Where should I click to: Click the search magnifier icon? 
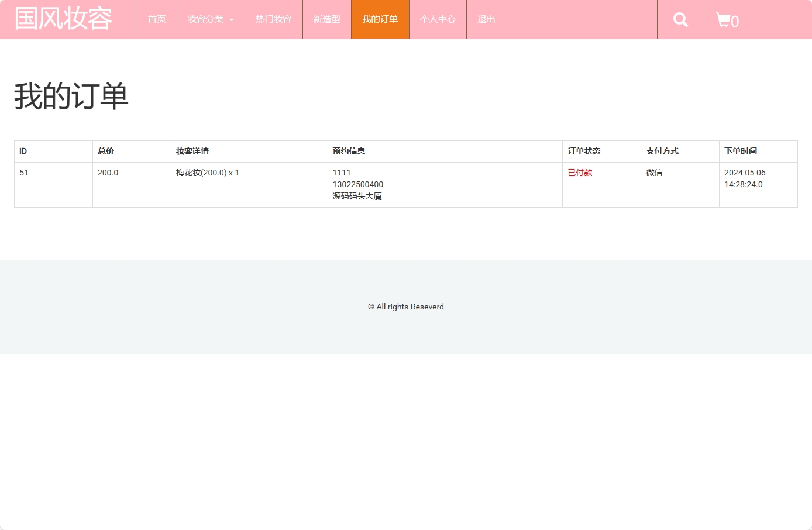click(680, 20)
